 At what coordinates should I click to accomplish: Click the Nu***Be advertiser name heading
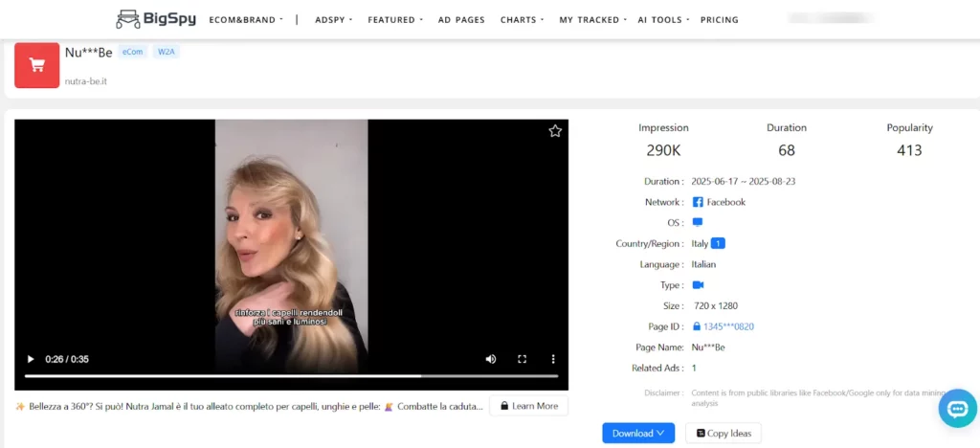pyautogui.click(x=89, y=53)
